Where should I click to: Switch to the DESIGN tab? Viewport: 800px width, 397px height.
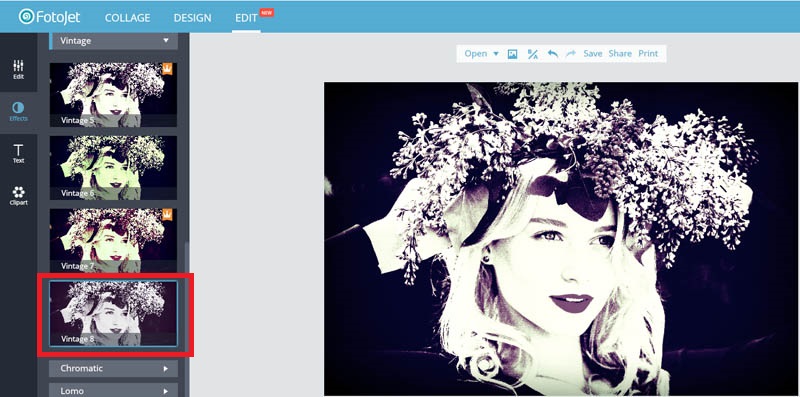[192, 18]
